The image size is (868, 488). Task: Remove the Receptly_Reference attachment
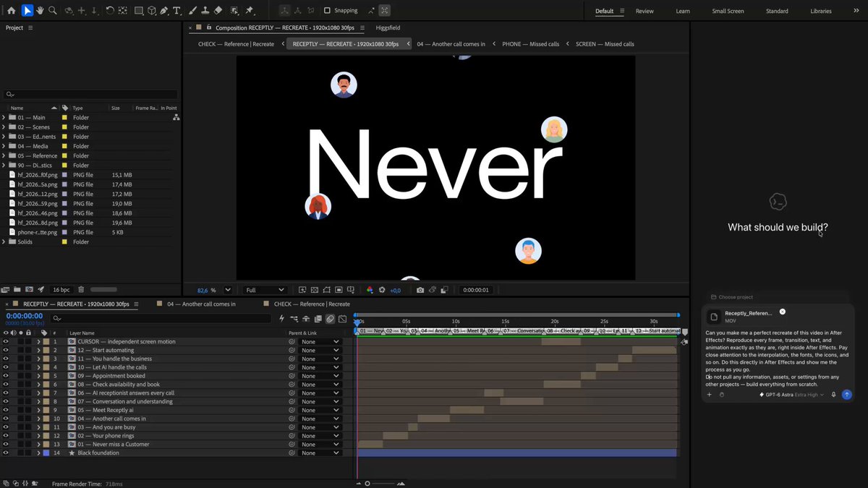783,312
